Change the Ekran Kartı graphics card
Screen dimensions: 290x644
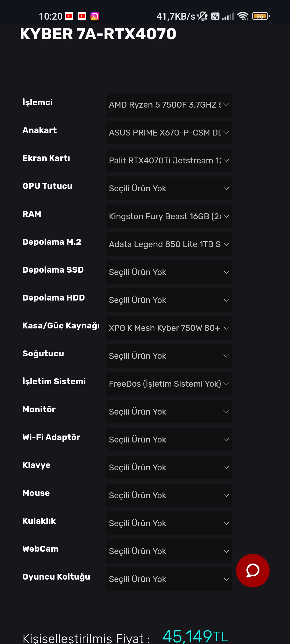(x=169, y=160)
